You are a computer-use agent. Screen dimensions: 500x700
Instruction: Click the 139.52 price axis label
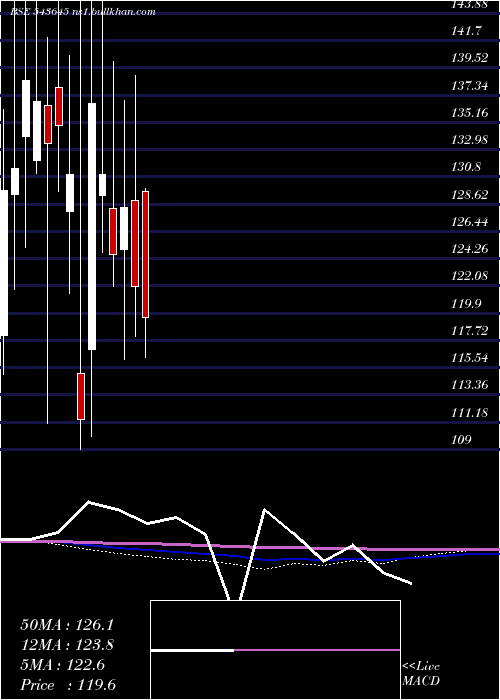coord(470,58)
